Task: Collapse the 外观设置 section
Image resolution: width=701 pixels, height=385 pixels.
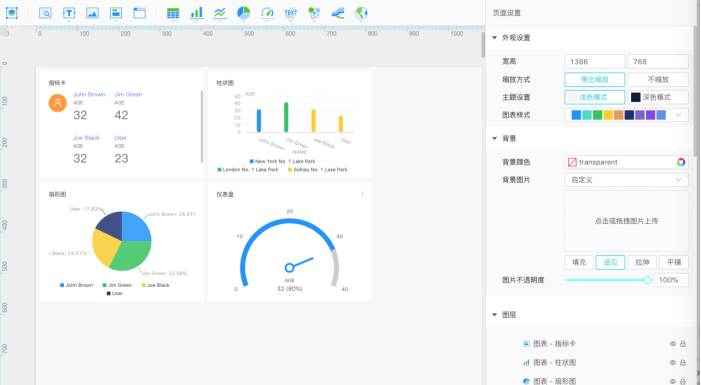Action: click(x=494, y=38)
